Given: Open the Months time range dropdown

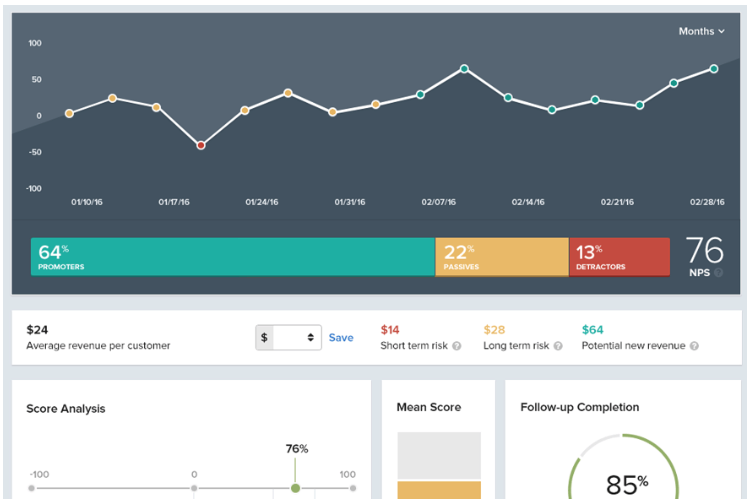Looking at the screenshot, I should pos(701,32).
